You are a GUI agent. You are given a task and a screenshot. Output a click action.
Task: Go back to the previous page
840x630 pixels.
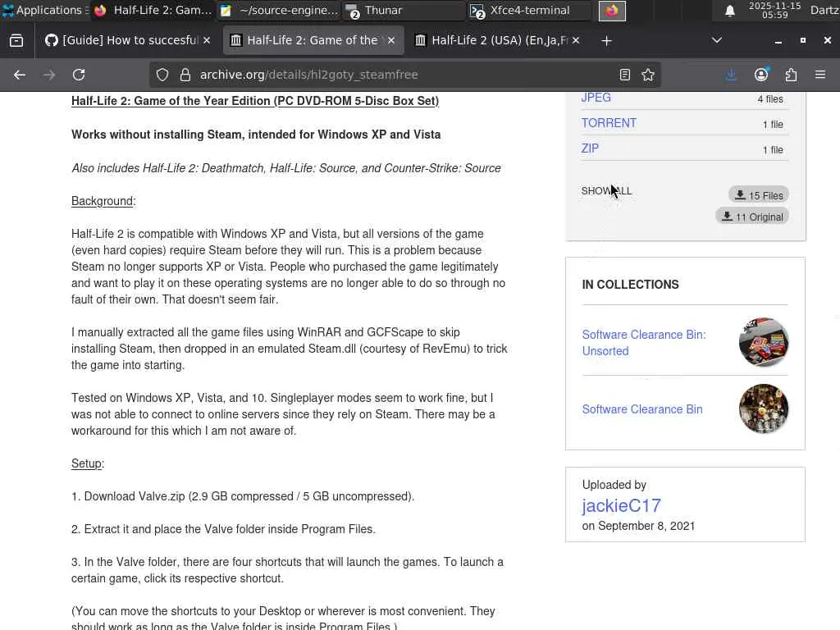20,75
